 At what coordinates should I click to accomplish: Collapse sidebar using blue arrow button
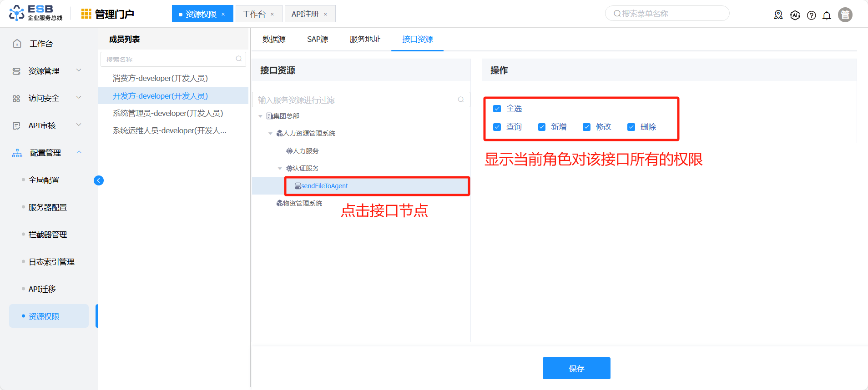[99, 180]
